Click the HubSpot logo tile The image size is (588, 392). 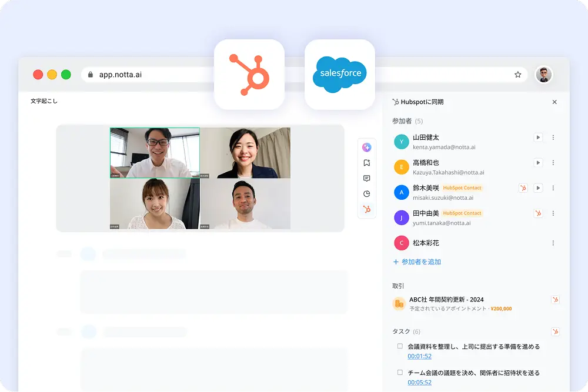[249, 74]
